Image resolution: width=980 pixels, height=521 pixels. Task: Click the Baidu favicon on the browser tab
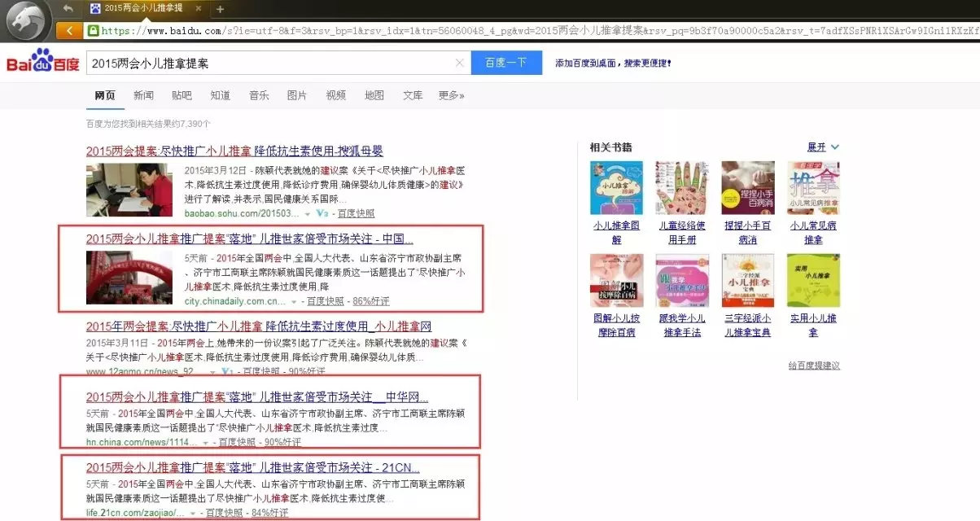(x=96, y=10)
